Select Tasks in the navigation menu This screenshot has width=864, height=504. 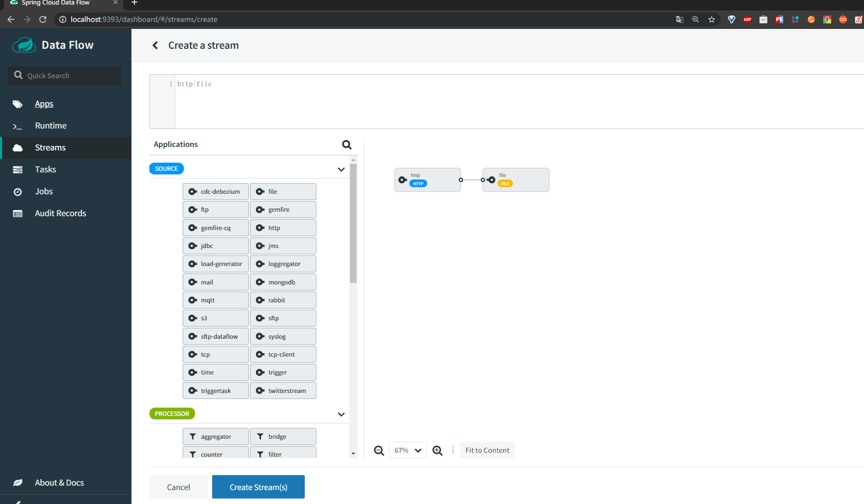click(x=45, y=169)
